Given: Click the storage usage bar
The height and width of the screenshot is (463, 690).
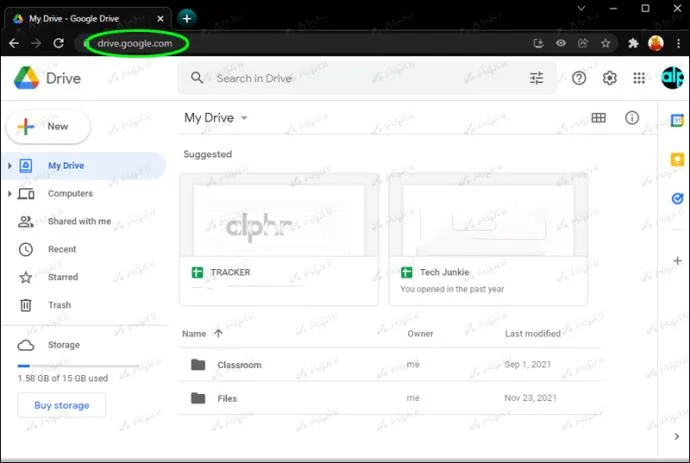Looking at the screenshot, I should [x=78, y=366].
